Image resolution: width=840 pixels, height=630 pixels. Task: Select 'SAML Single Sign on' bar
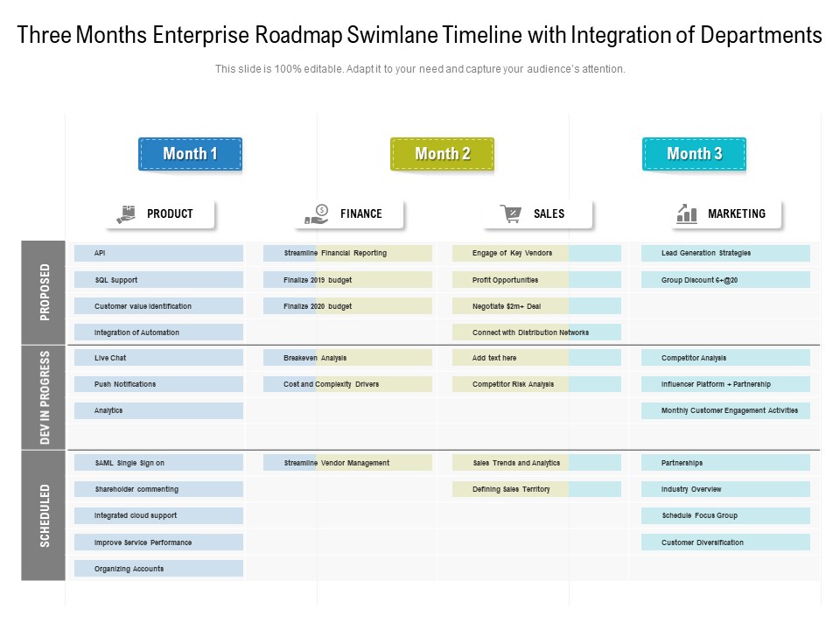(158, 462)
